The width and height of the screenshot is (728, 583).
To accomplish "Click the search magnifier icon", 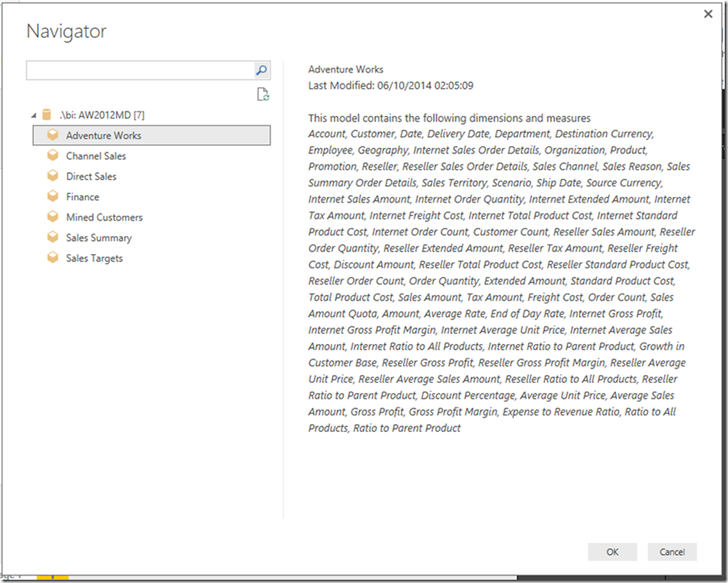I will tap(262, 70).
